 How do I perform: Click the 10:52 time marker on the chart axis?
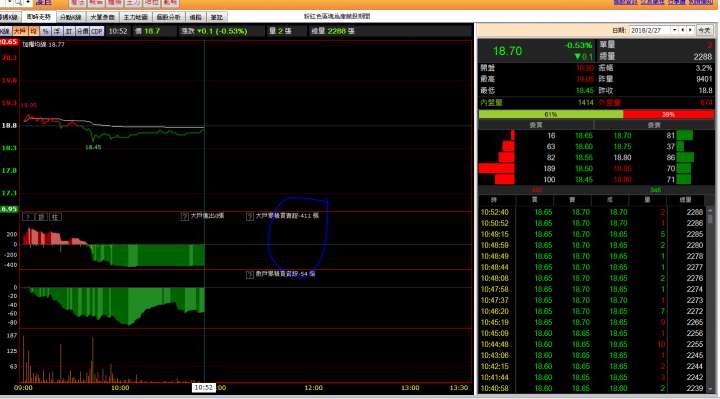[203, 388]
